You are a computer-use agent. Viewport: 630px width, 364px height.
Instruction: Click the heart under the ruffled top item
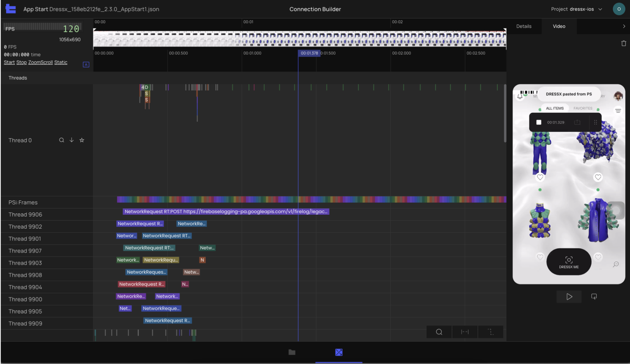(x=598, y=177)
